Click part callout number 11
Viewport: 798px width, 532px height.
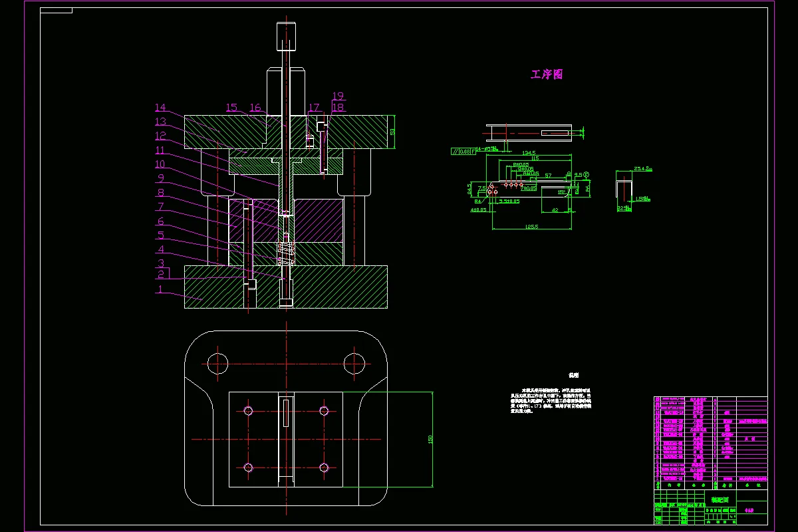[x=160, y=150]
